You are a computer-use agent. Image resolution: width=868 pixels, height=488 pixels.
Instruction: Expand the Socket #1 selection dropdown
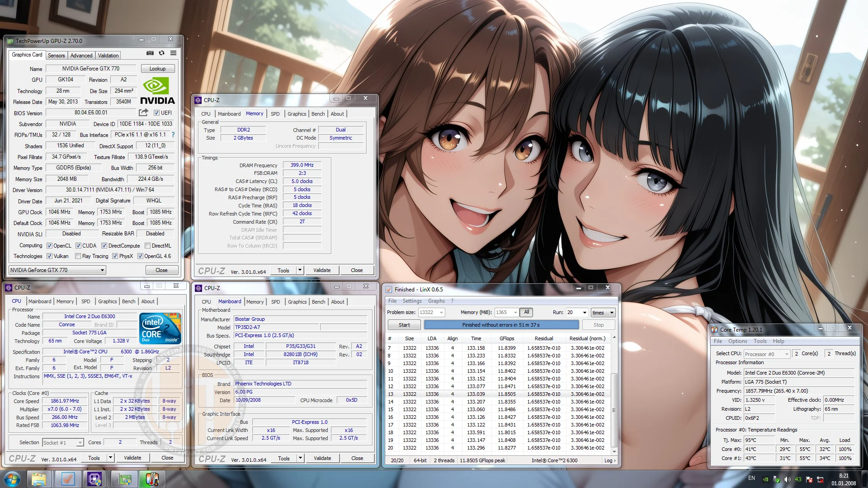(63, 443)
